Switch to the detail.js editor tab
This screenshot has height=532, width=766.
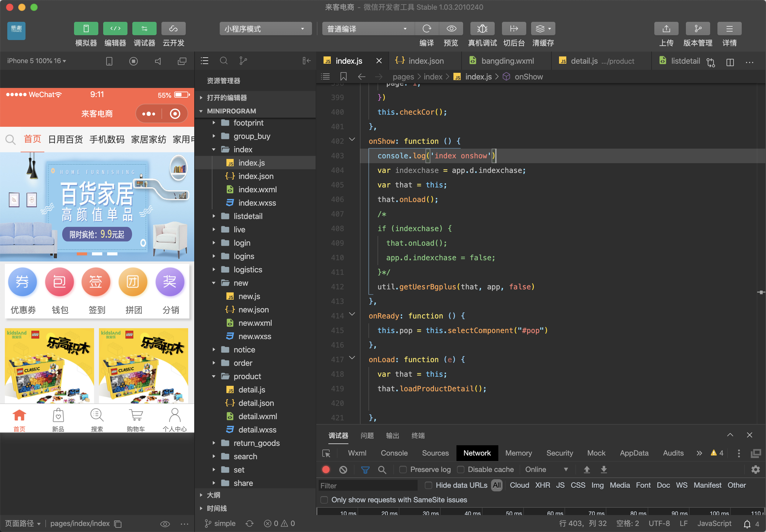602,61
